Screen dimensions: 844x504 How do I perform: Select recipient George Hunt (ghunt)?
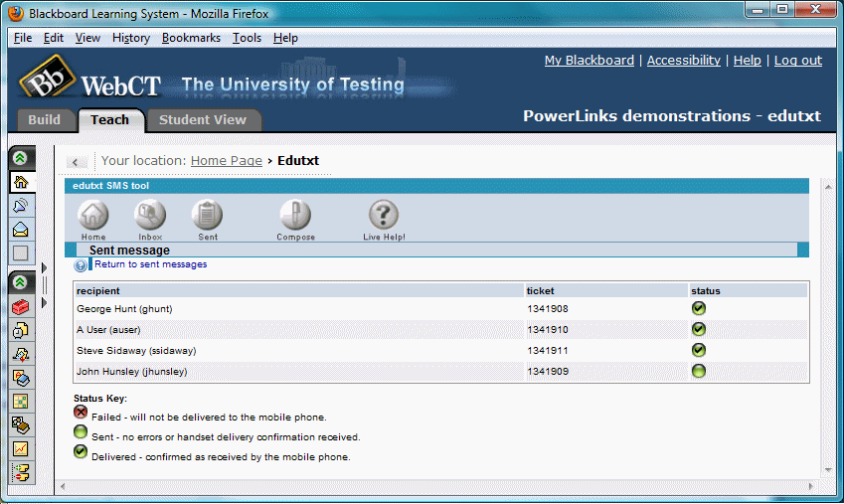point(124,309)
